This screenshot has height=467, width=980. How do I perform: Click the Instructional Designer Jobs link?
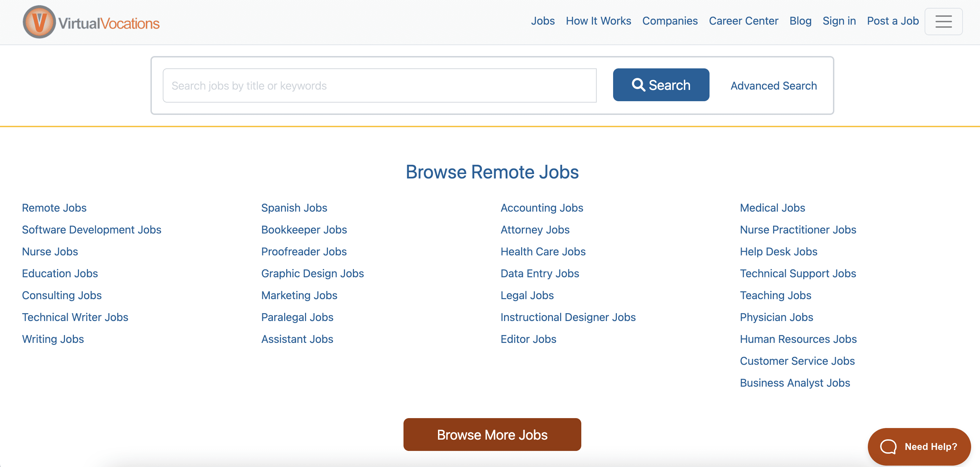[x=568, y=316]
